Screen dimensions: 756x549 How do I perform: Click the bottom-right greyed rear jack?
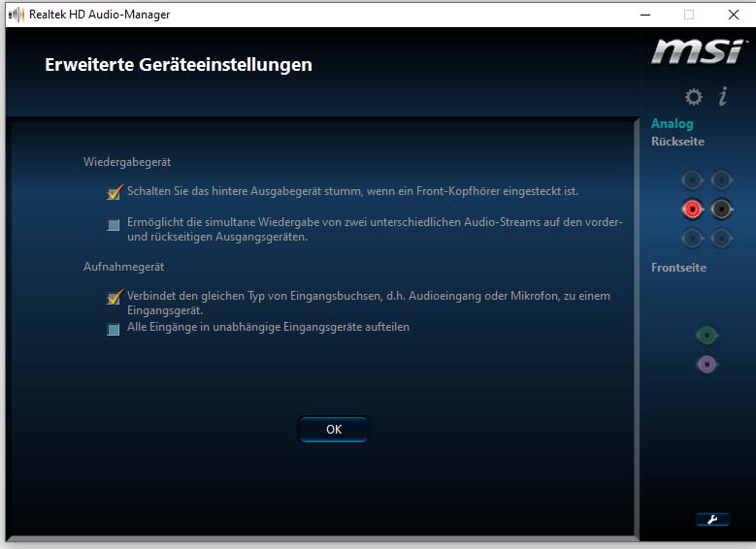721,238
